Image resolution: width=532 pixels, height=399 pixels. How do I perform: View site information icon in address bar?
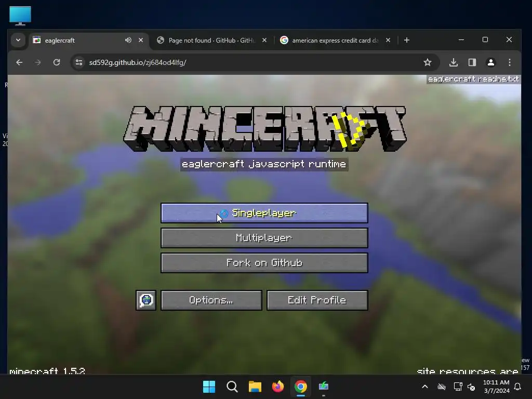pyautogui.click(x=79, y=62)
